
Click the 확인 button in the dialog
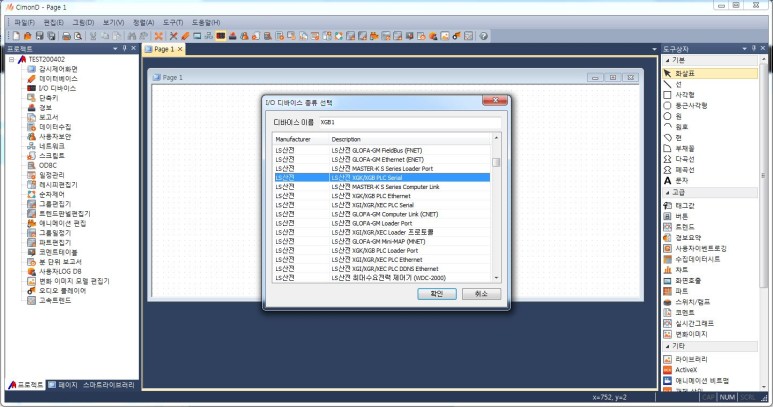[x=437, y=294]
